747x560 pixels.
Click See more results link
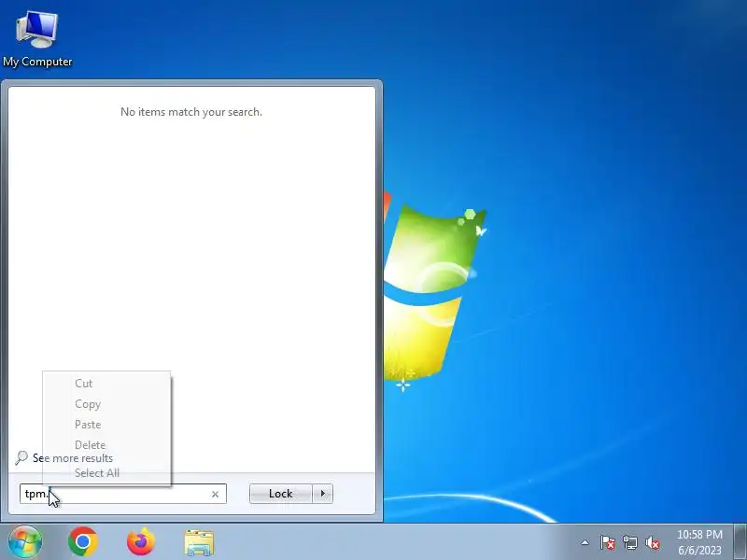tap(73, 458)
